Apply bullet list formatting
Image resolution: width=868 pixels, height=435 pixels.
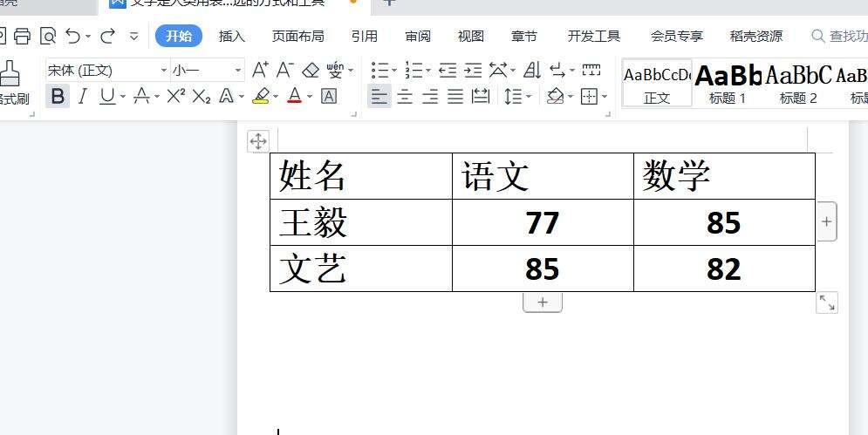tap(379, 71)
